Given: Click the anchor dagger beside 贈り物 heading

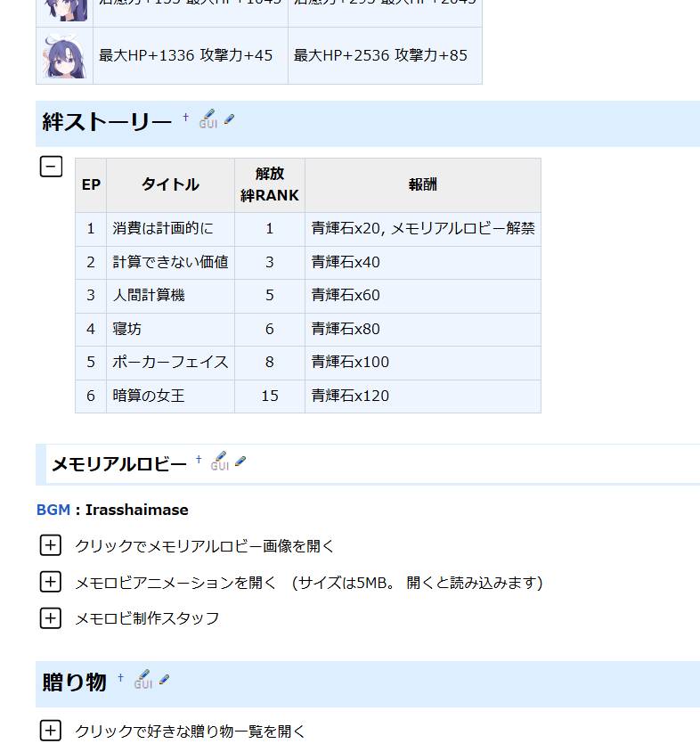Looking at the screenshot, I should tap(120, 678).
